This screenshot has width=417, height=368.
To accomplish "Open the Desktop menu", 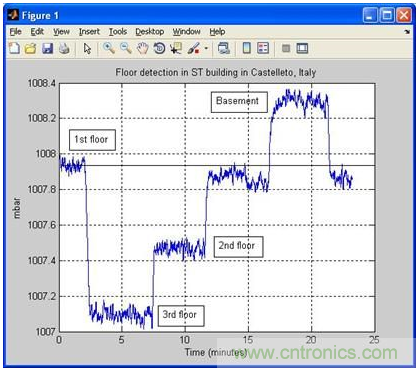I will click(150, 32).
